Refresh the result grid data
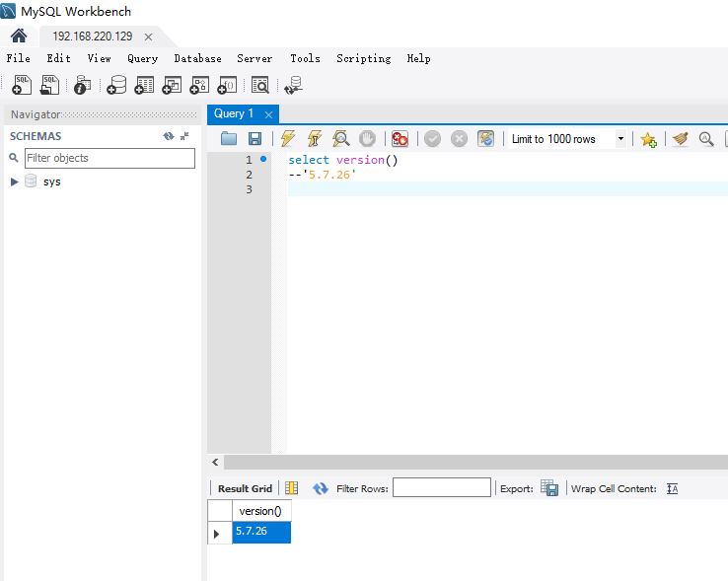This screenshot has height=581, width=728. pos(320,488)
